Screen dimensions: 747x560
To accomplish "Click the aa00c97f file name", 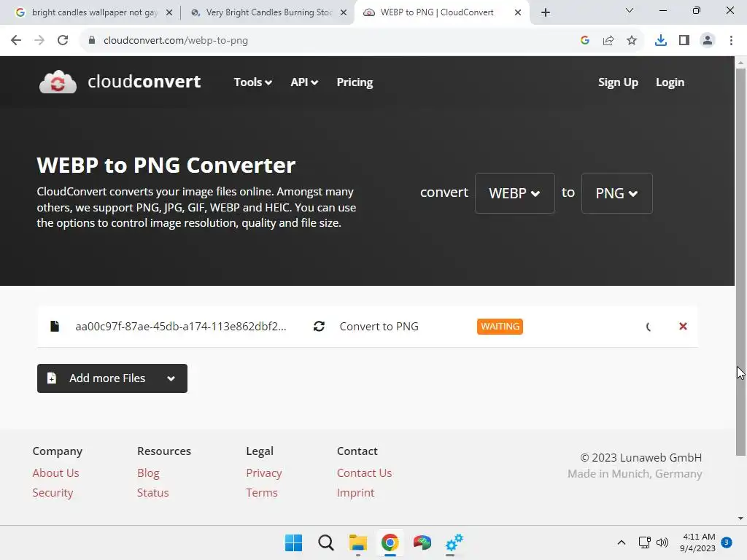I will [181, 326].
